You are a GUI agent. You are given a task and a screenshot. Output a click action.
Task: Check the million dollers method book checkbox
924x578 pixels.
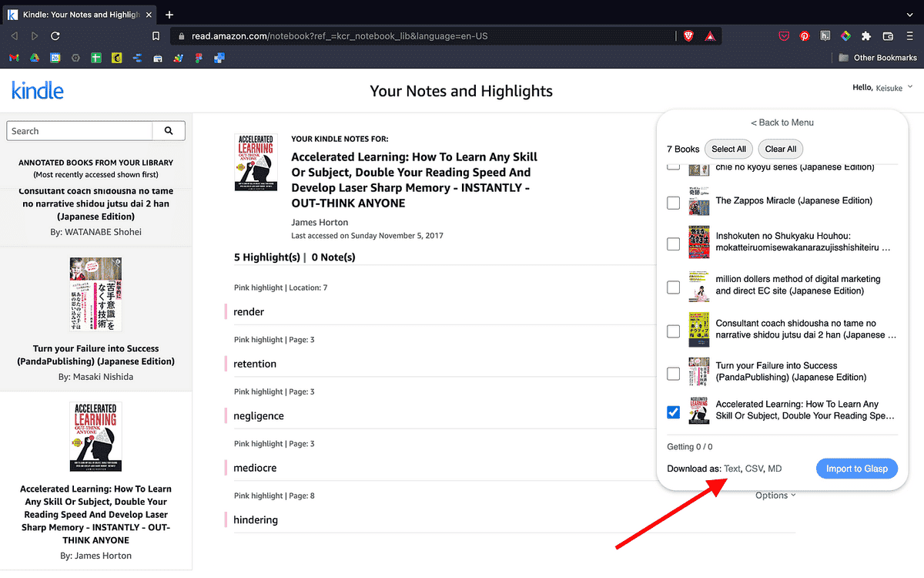(673, 287)
